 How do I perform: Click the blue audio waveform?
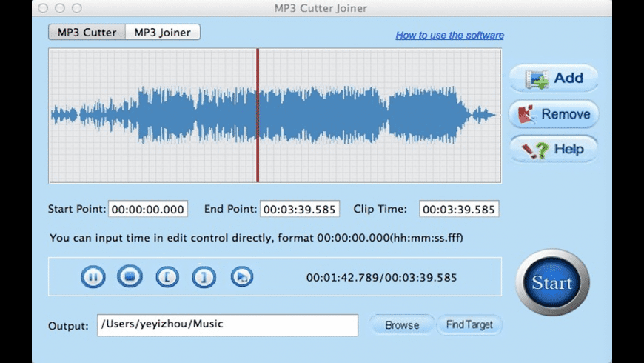[x=273, y=115]
